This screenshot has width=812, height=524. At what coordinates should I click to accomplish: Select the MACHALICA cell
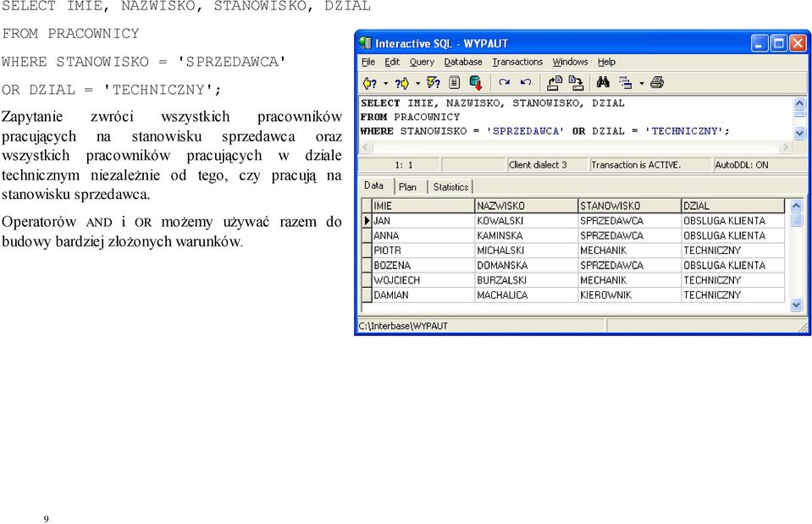pyautogui.click(x=526, y=295)
